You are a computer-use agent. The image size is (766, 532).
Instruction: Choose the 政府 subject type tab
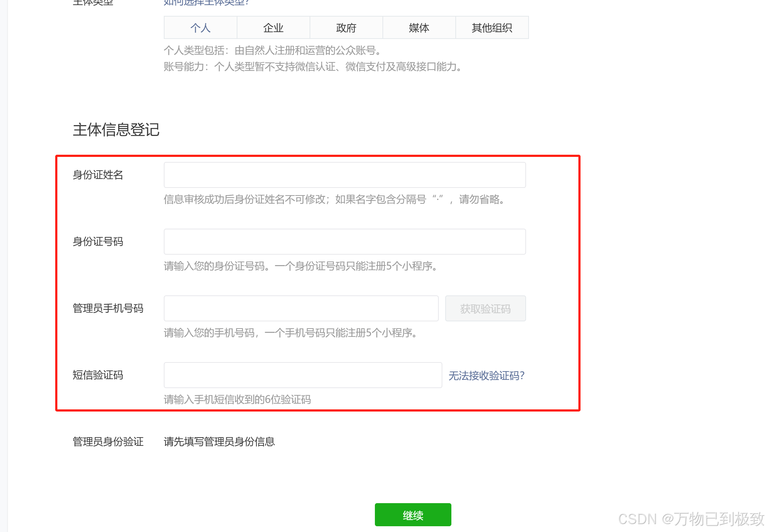(346, 28)
